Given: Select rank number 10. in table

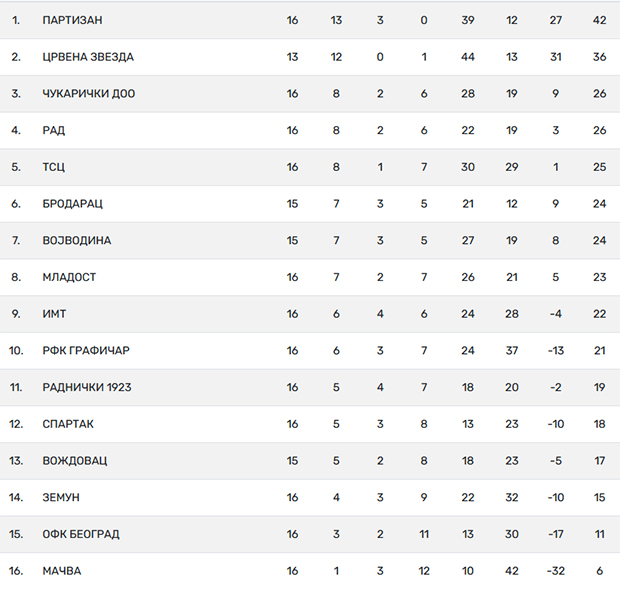Looking at the screenshot, I should pyautogui.click(x=16, y=351).
